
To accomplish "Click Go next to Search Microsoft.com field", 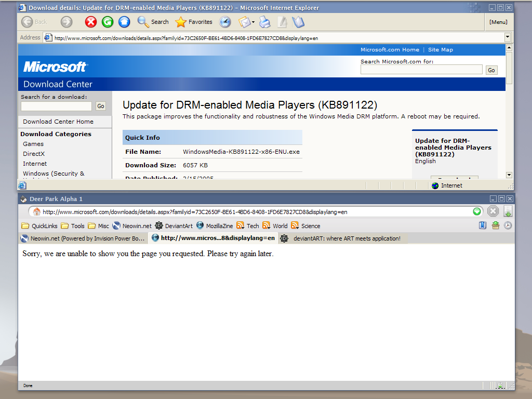I will pyautogui.click(x=491, y=70).
